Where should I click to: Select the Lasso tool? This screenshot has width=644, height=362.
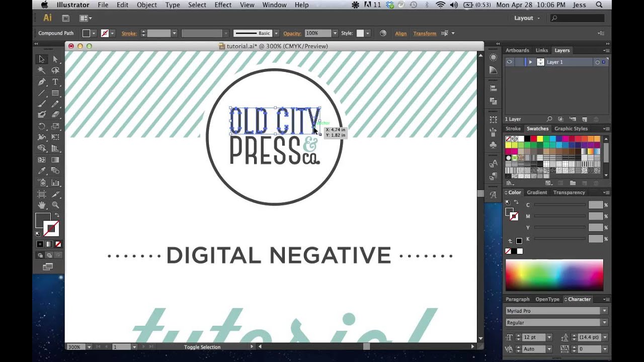tap(55, 71)
